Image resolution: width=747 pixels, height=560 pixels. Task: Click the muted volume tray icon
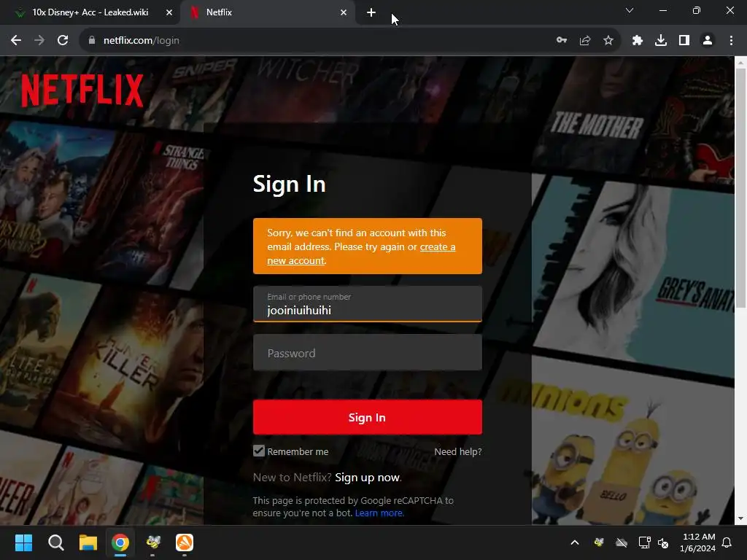point(663,542)
